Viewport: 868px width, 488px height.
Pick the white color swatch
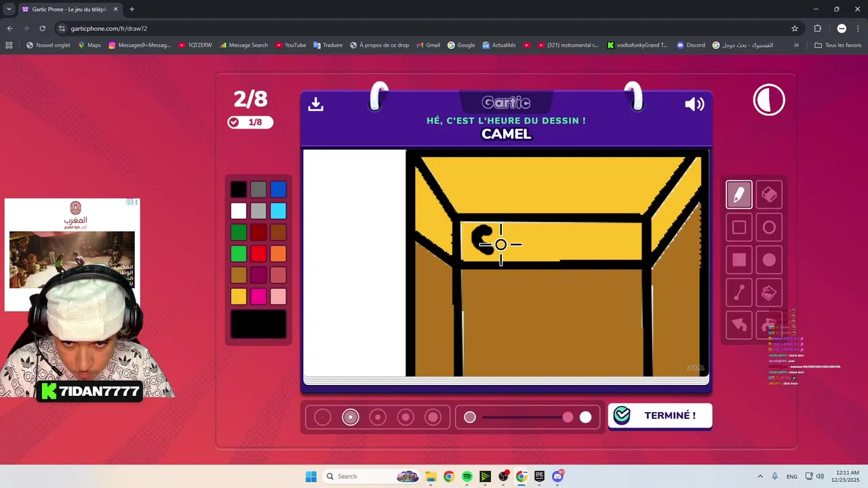[x=239, y=211]
